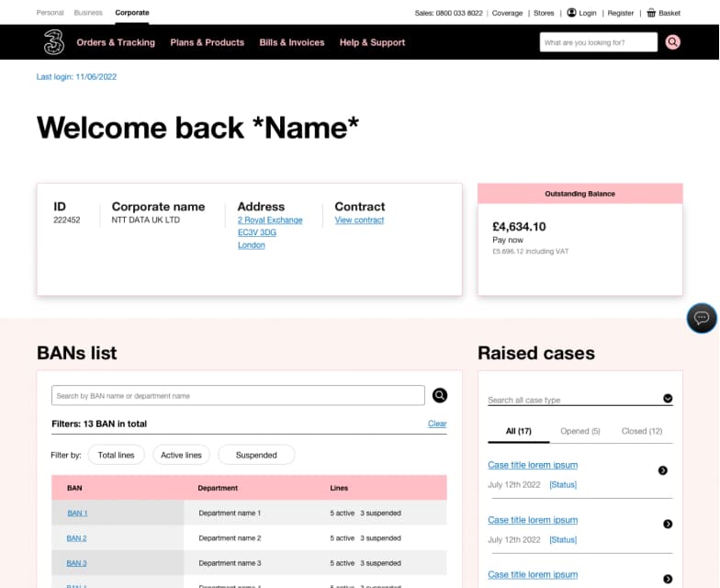Open the third Case title lorem ipsum
The height and width of the screenshot is (588, 720).
tap(533, 575)
